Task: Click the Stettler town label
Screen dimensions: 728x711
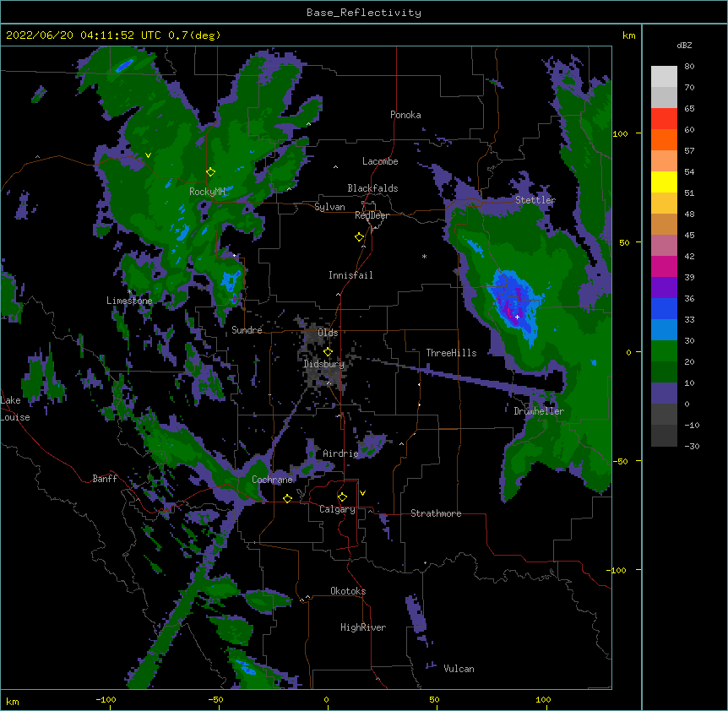Action: coord(535,200)
